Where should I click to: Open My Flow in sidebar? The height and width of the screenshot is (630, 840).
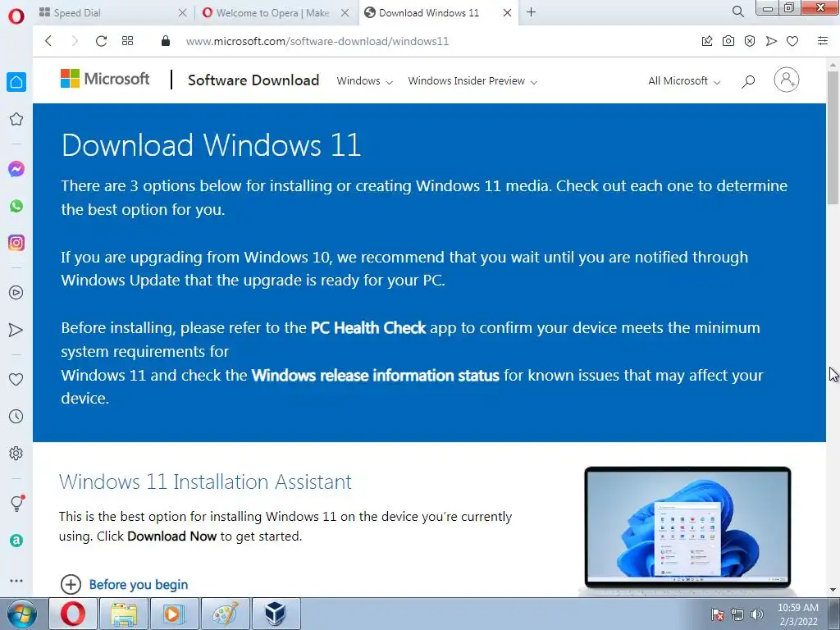click(x=16, y=330)
